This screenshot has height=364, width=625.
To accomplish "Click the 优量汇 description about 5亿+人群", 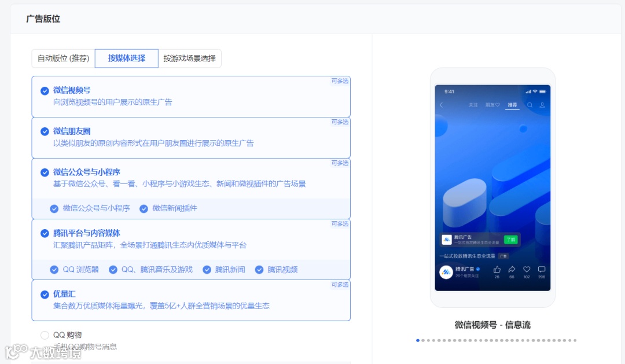I will 161,306.
